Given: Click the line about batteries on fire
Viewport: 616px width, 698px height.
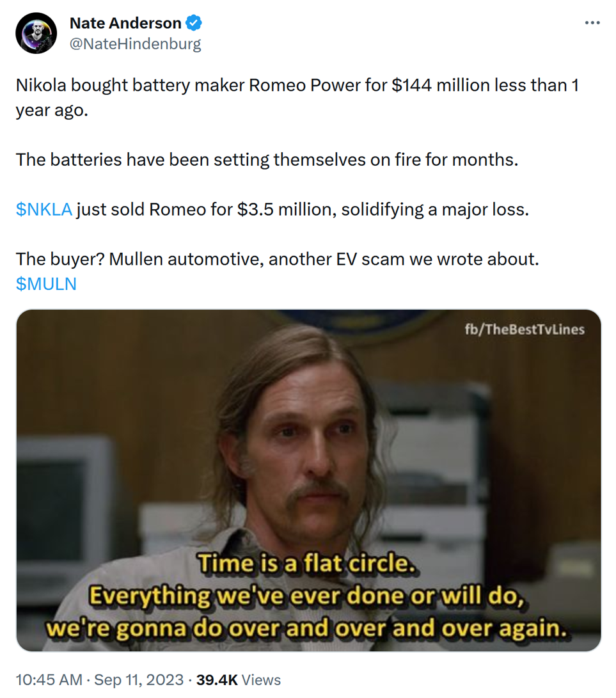Looking at the screenshot, I should coord(267,159).
